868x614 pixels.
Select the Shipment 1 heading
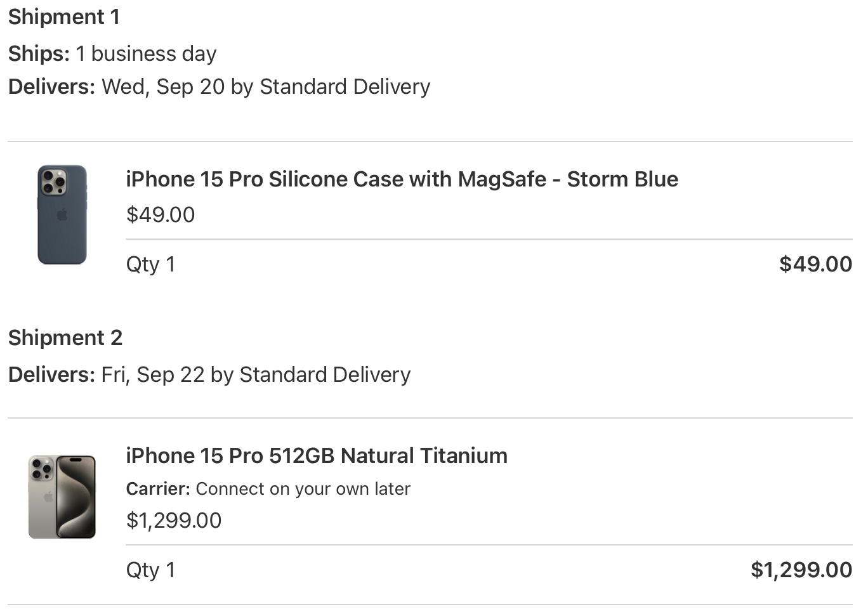(x=63, y=17)
